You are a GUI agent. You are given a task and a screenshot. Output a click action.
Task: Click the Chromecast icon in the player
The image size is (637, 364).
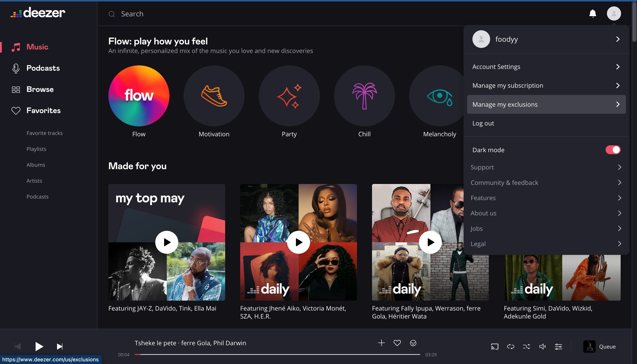tap(495, 347)
